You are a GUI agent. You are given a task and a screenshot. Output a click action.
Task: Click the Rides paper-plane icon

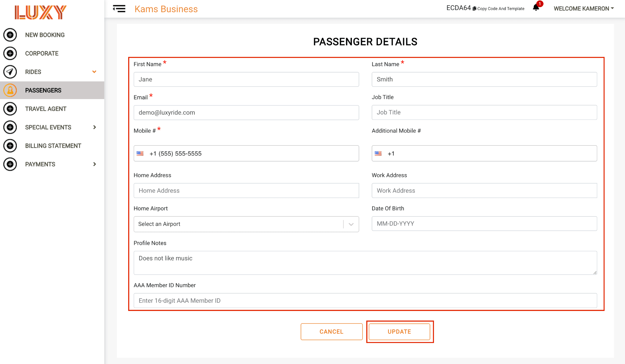(10, 72)
